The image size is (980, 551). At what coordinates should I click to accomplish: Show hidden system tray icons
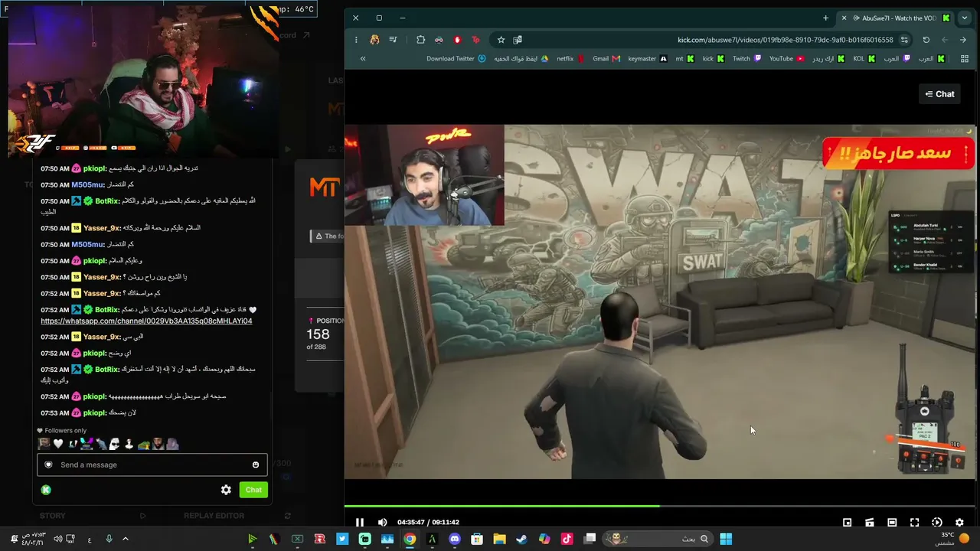point(126,539)
